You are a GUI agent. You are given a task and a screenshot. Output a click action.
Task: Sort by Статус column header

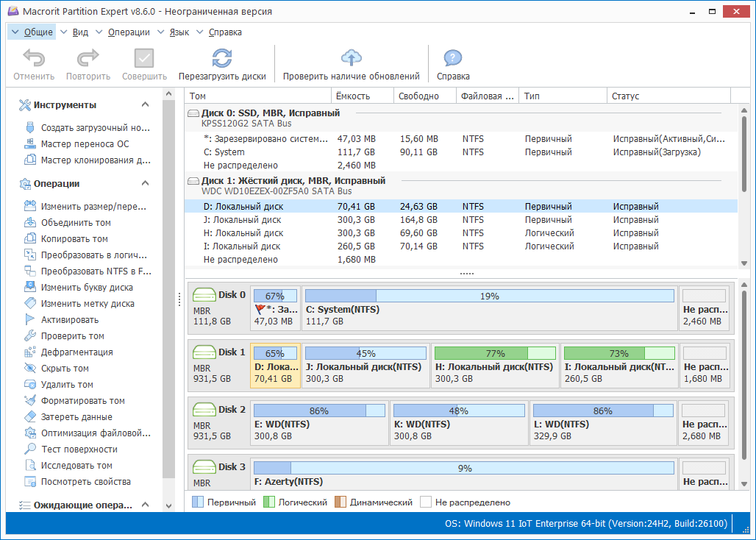[668, 96]
